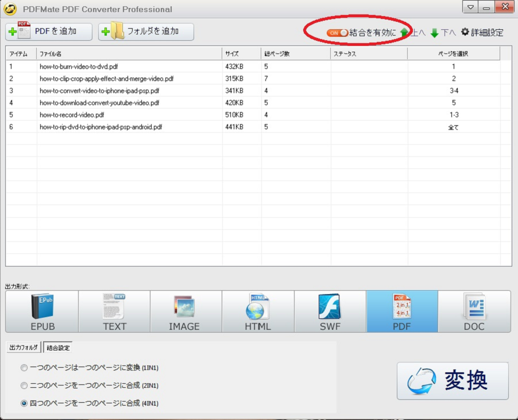Image resolution: width=518 pixels, height=420 pixels.
Task: Choose SWF output format
Action: [330, 311]
